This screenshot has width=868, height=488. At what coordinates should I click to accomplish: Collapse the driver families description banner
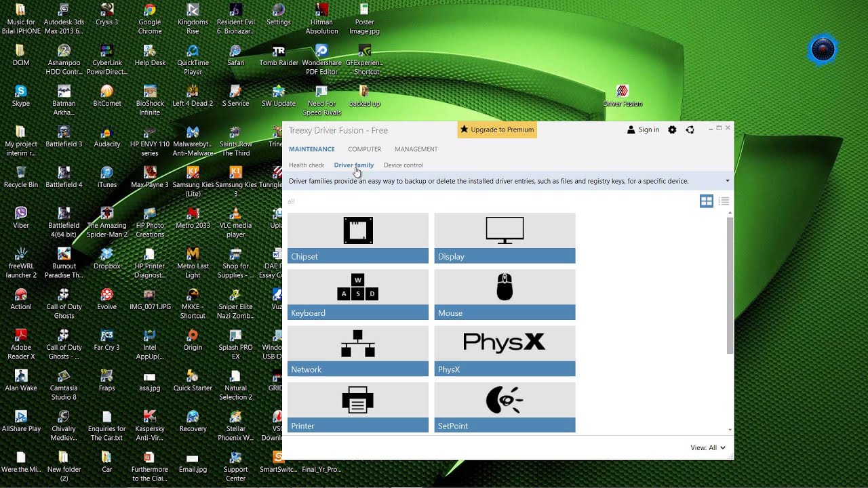click(728, 181)
